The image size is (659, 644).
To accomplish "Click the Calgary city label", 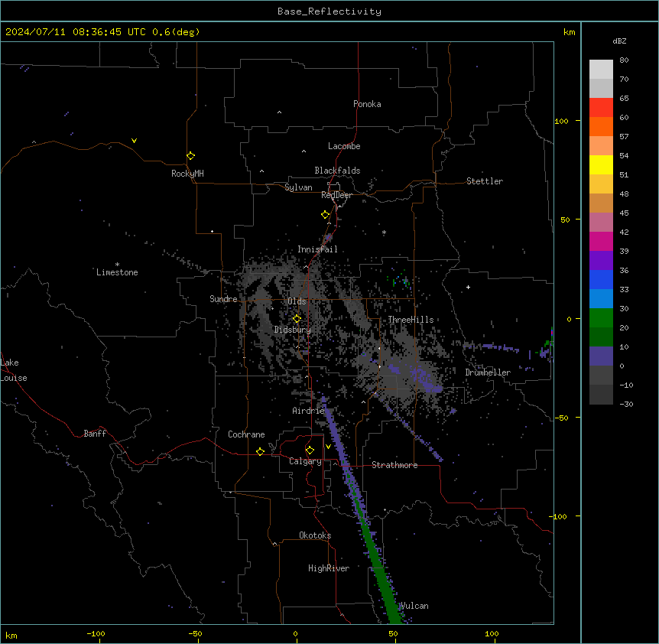I will pos(305,461).
